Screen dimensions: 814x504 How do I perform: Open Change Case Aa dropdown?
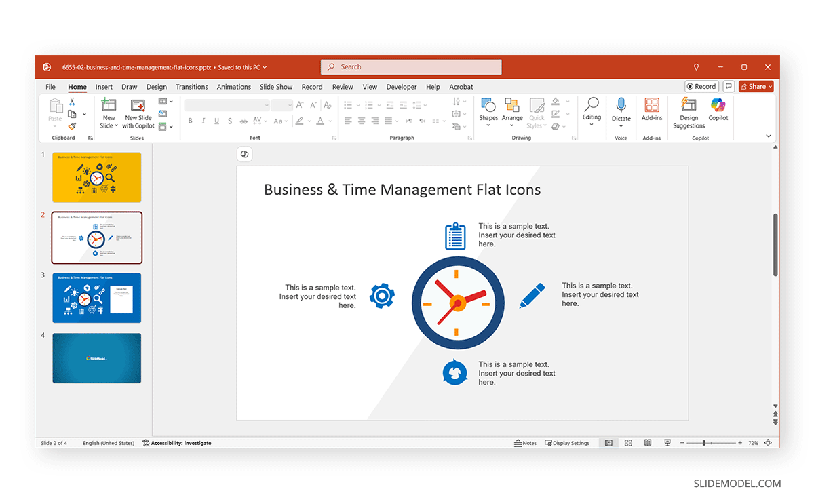point(281,121)
